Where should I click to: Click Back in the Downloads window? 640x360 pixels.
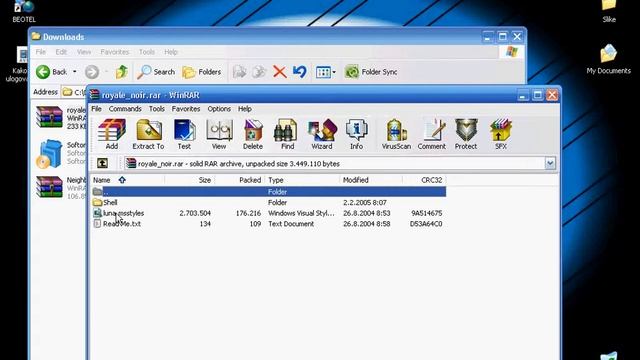tap(51, 72)
